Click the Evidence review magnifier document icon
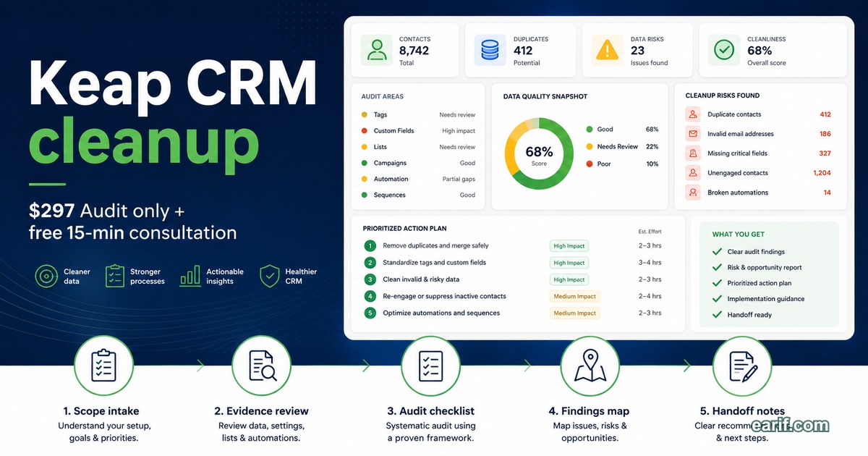 point(262,366)
